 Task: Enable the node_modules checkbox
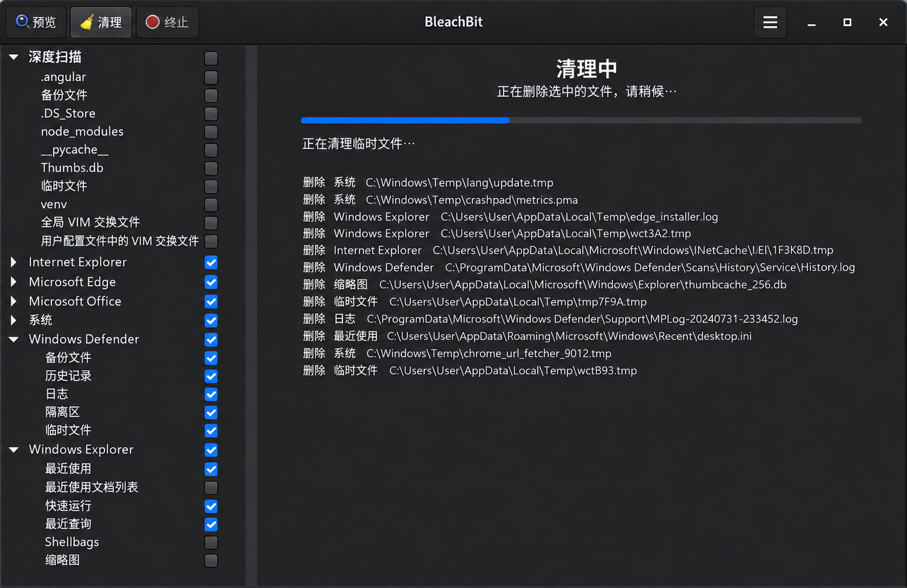[211, 132]
